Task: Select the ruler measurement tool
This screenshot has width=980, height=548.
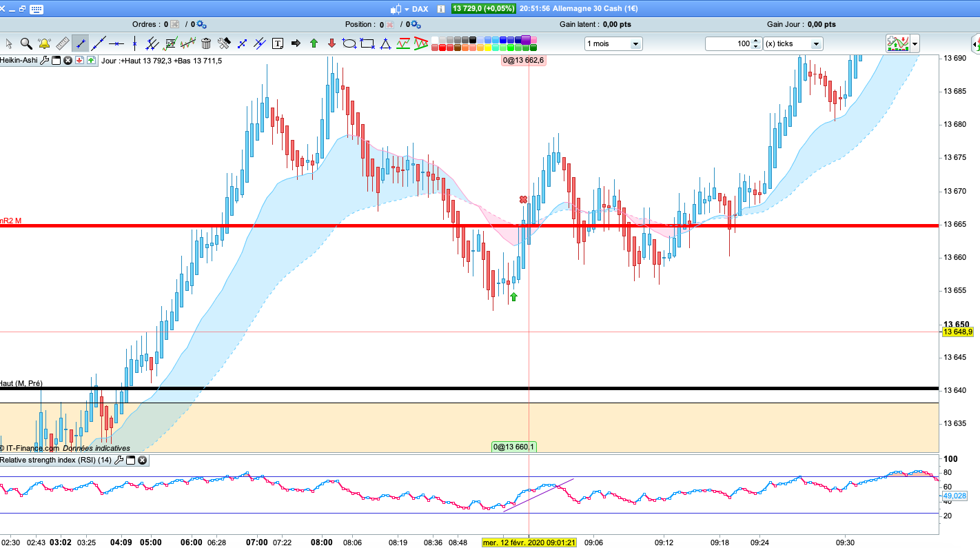Action: click(x=62, y=43)
